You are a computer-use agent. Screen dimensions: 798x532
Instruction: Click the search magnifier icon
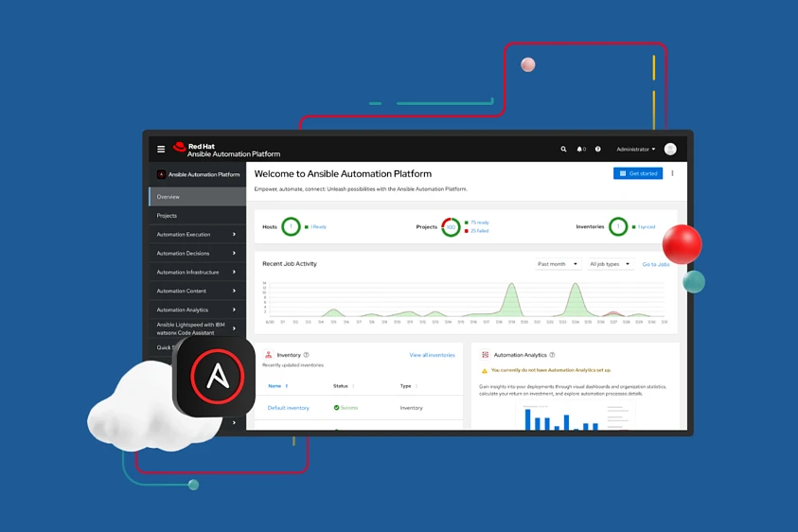pos(563,150)
